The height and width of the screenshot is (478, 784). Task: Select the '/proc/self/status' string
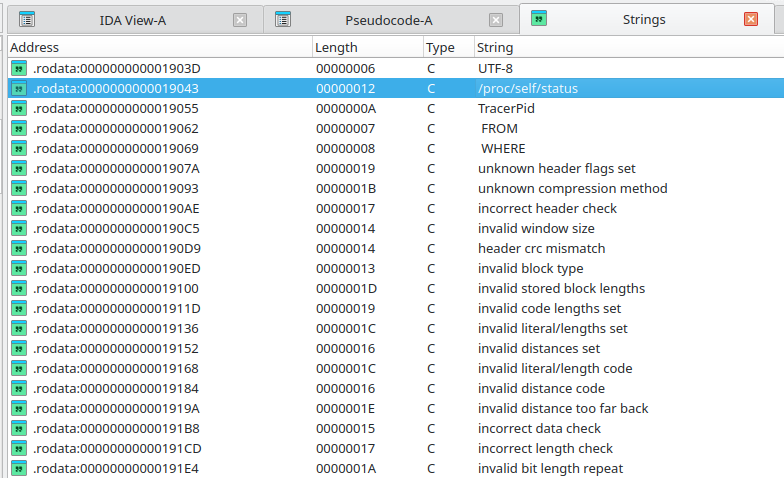tap(528, 88)
